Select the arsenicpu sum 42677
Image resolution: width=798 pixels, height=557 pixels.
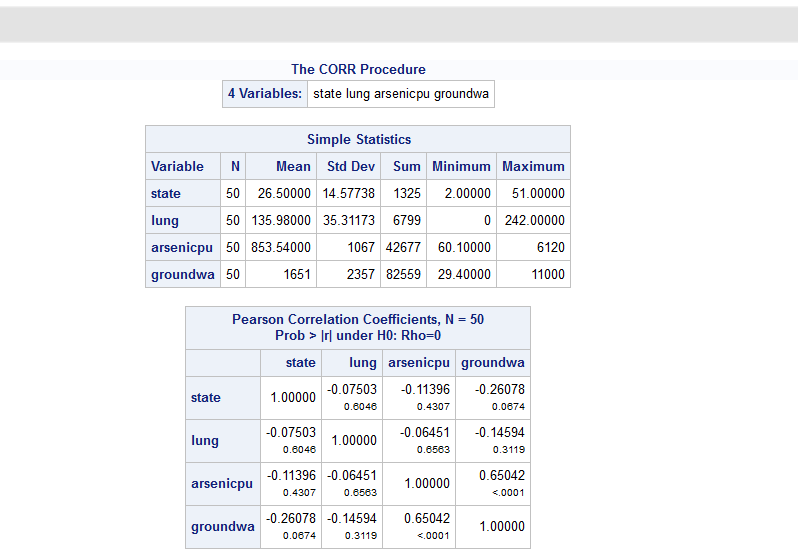tap(404, 247)
